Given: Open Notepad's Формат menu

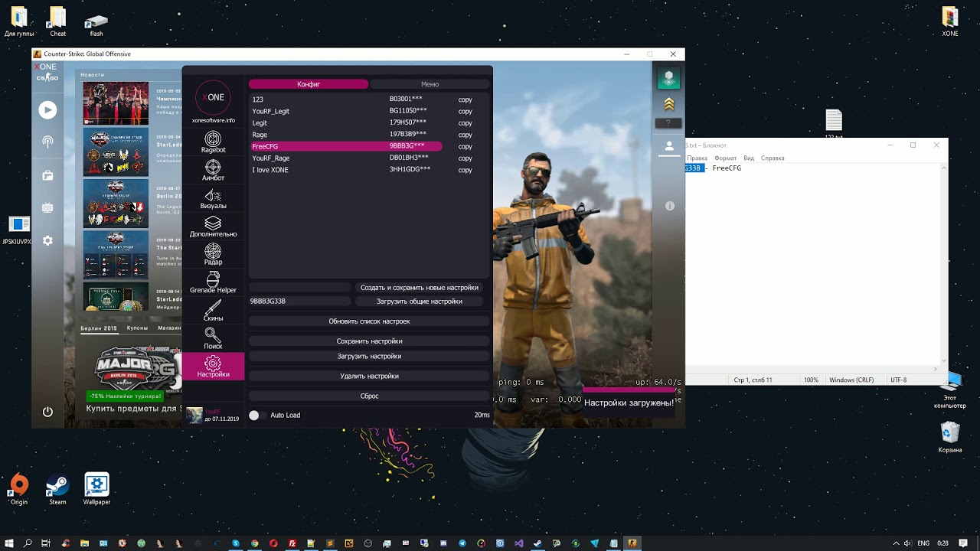Looking at the screenshot, I should tap(725, 158).
